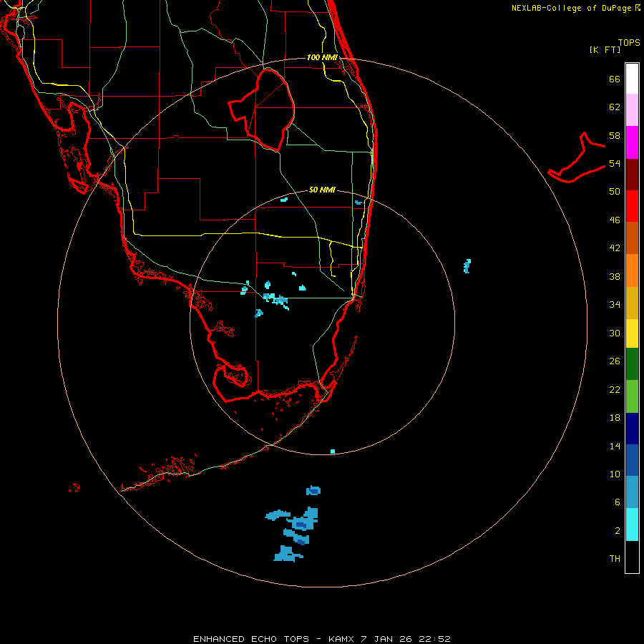Select the dark green legend swatch
Screen dimensions: 644x644
(632, 364)
